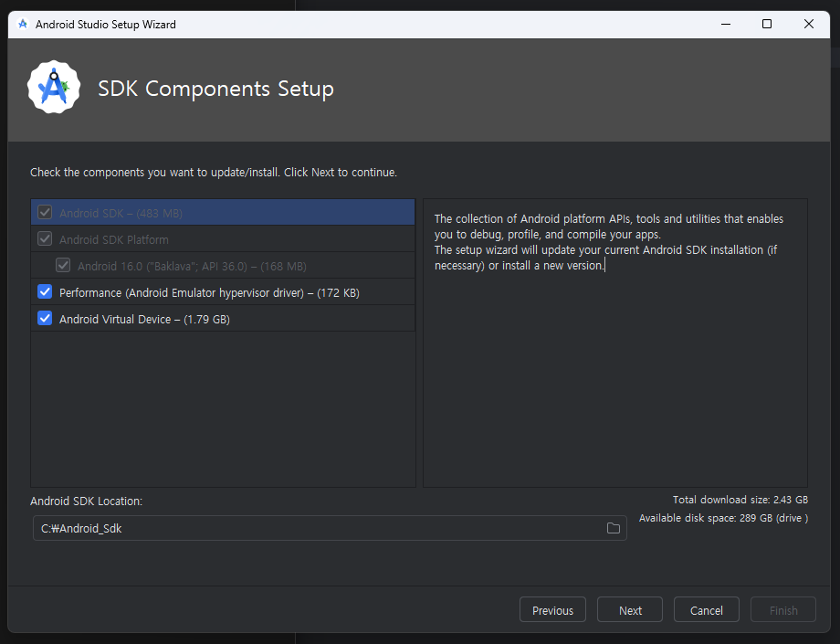Click the Android SDK Location path field
The image size is (840, 644).
330,528
